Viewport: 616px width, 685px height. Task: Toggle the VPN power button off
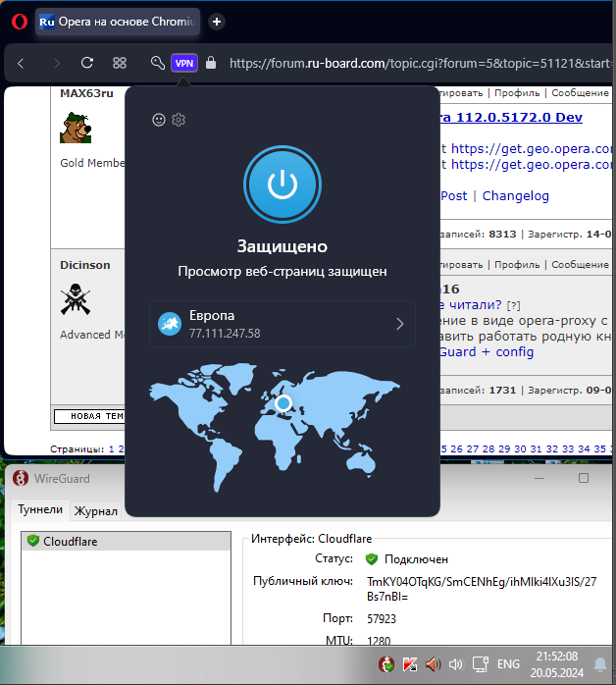click(282, 185)
